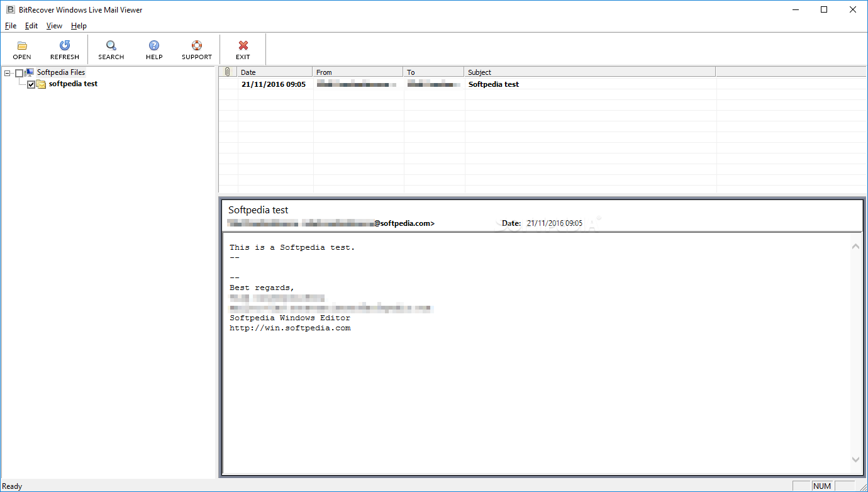Collapse the Softpedia Files tree node
Screen dimensions: 868x492
click(8, 73)
